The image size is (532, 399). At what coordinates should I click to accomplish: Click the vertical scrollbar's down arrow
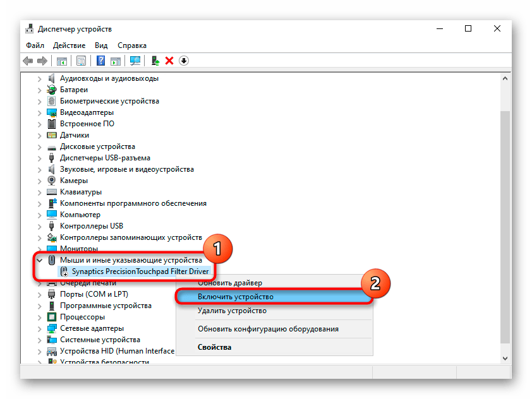[x=505, y=357]
